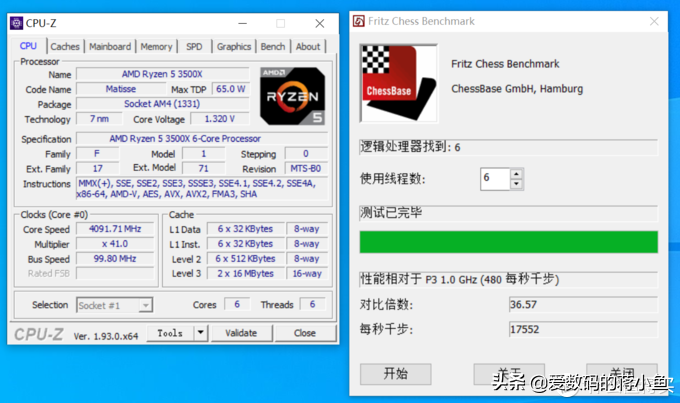This screenshot has height=403, width=680.
Task: Click the Ext. Model value 71
Action: 203,168
